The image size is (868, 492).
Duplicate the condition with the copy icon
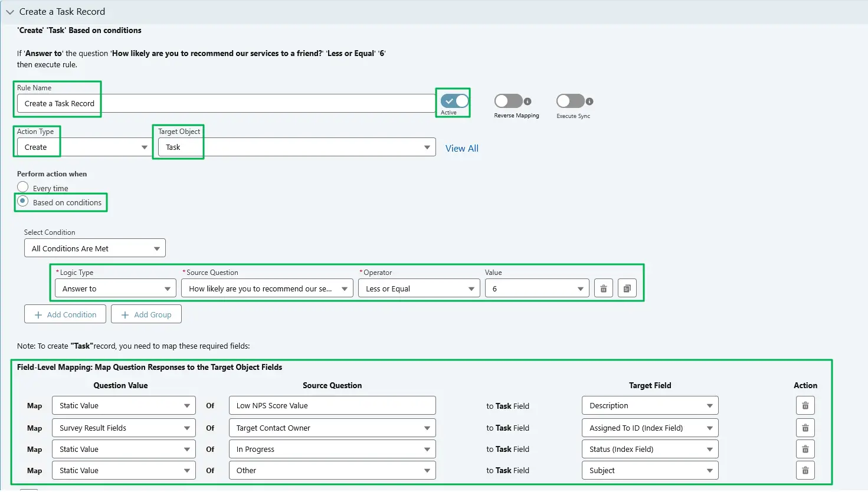coord(627,288)
